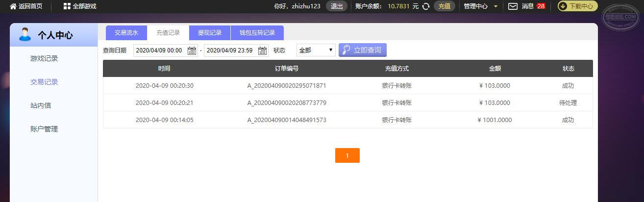Image resolution: width=644 pixels, height=202 pixels.
Task: Click the envelope message icon
Action: (513, 6)
